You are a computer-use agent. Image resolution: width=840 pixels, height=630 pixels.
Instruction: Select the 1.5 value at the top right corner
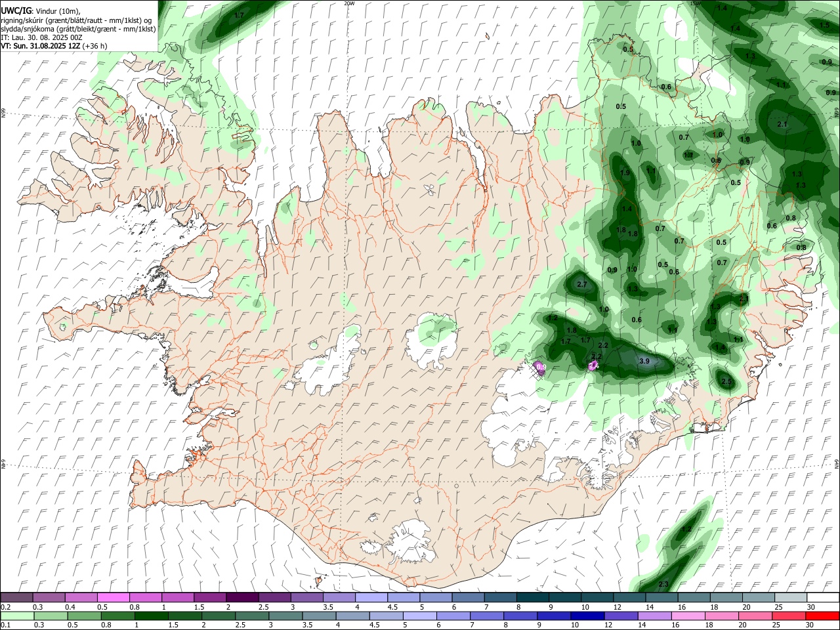coord(824,25)
